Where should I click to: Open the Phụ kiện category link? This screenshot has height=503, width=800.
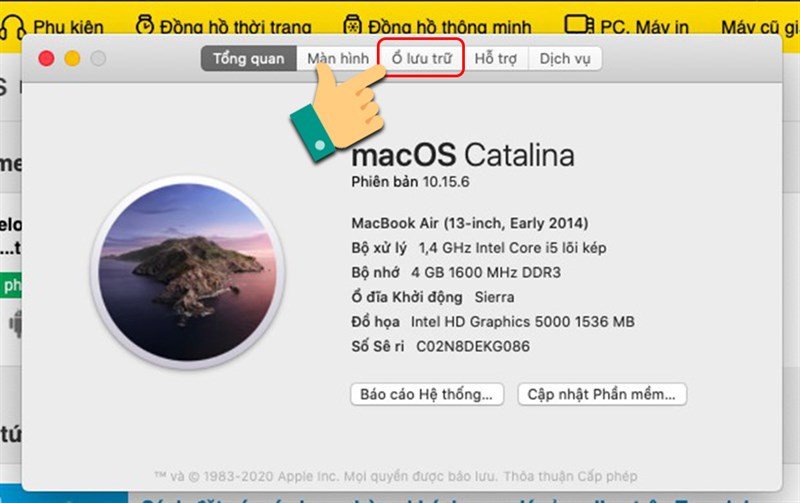(x=68, y=27)
